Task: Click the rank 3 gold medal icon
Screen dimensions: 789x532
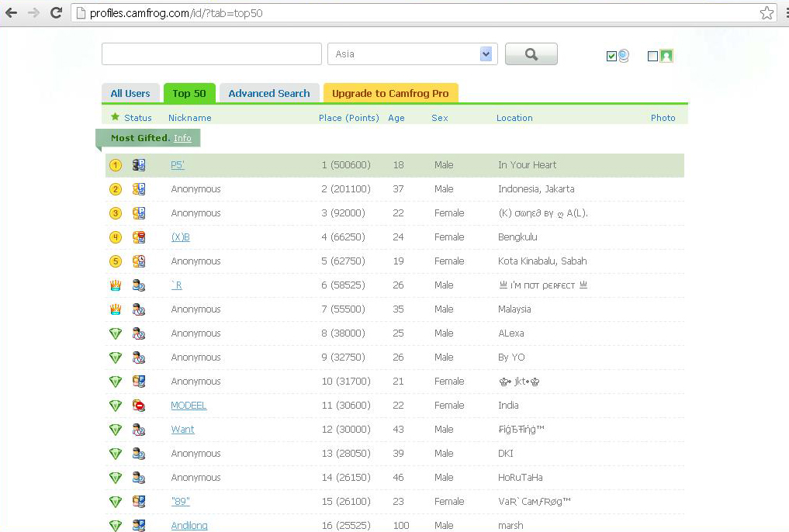Action: 116,213
